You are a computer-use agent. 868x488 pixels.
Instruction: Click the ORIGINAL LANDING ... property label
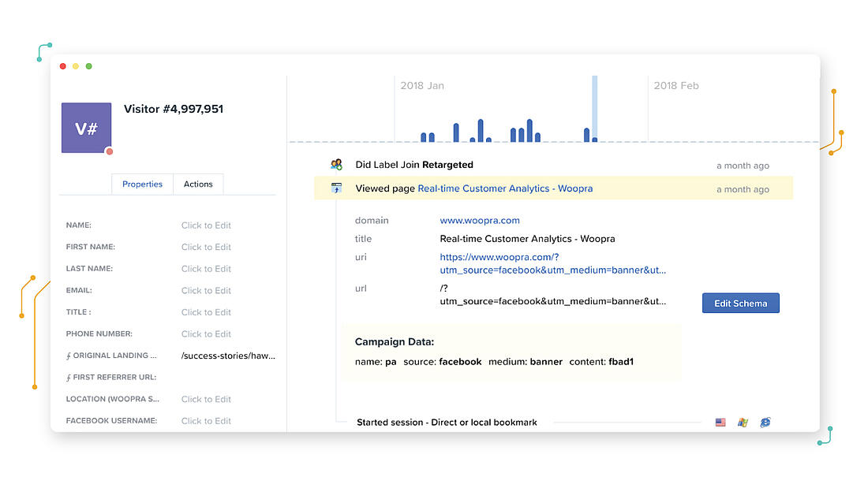pyautogui.click(x=111, y=356)
